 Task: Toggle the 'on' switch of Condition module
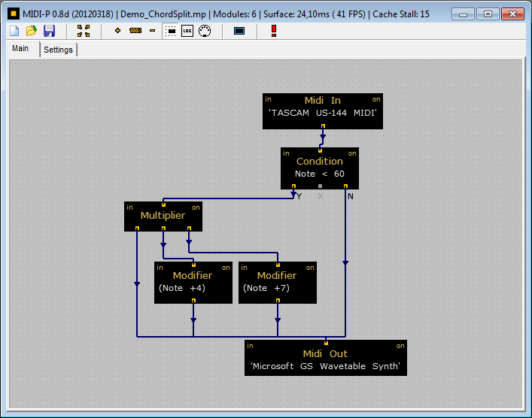tap(352, 153)
